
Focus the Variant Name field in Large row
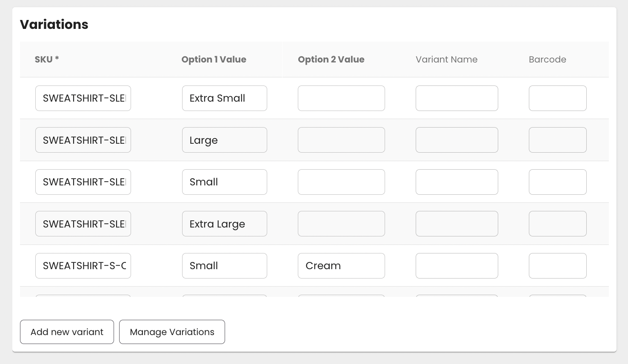(457, 140)
